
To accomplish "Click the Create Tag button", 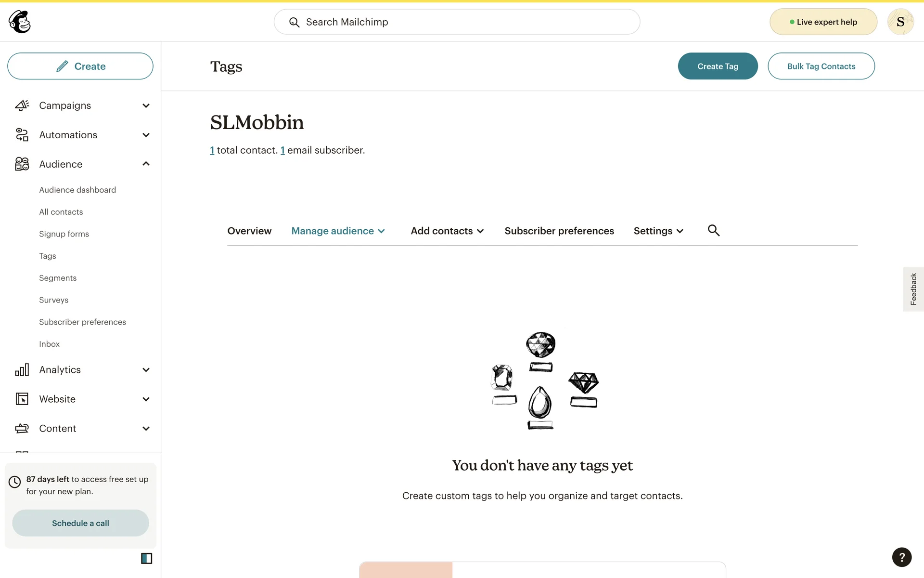I will click(x=718, y=66).
